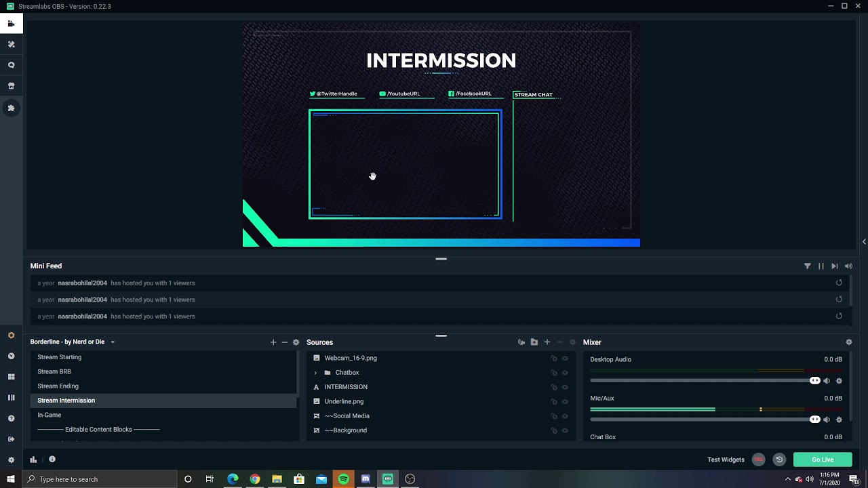The image size is (868, 488).
Task: Remove the selected scene with minus icon
Action: click(x=285, y=342)
